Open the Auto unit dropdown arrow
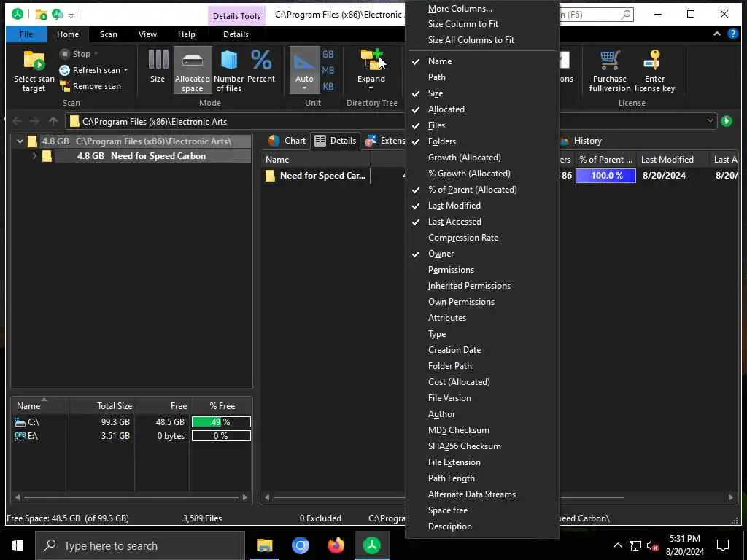 point(304,88)
